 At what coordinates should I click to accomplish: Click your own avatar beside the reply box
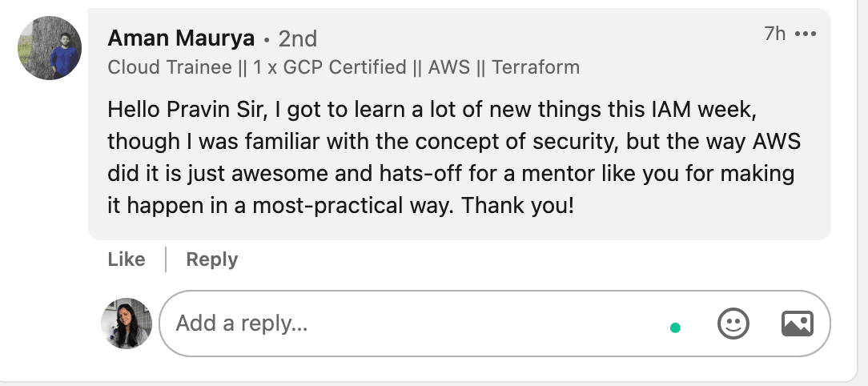point(127,324)
